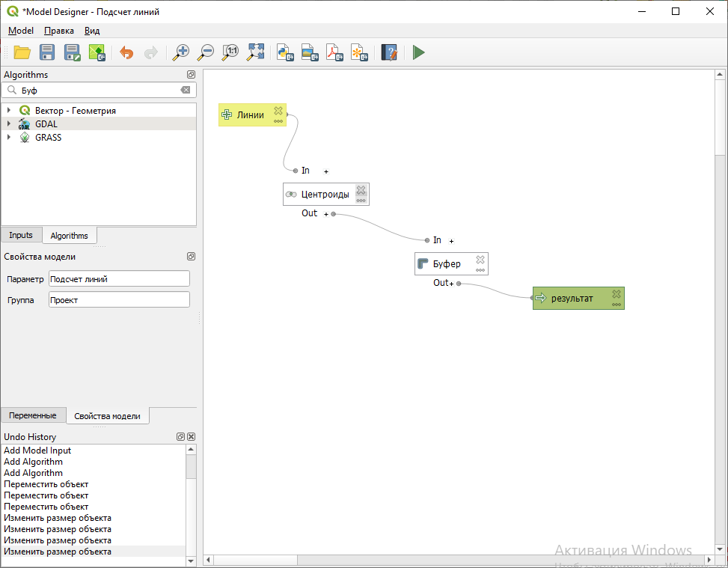Select 'Add Model Input' in Undo History
The width and height of the screenshot is (728, 568).
click(37, 451)
